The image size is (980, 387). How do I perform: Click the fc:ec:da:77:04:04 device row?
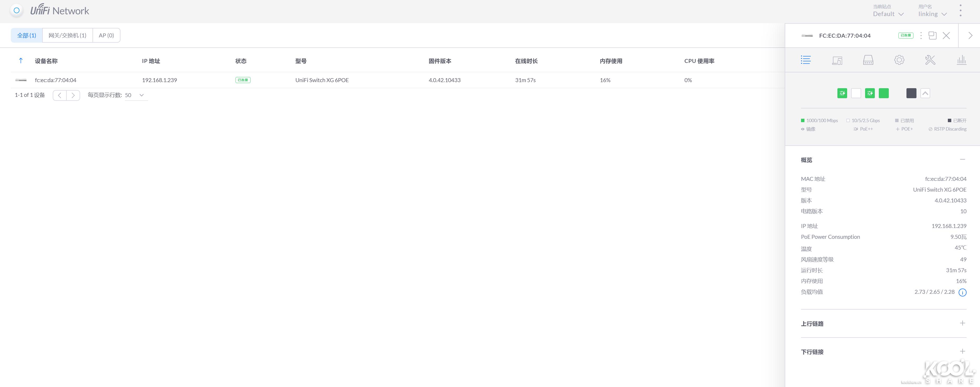tap(56, 80)
